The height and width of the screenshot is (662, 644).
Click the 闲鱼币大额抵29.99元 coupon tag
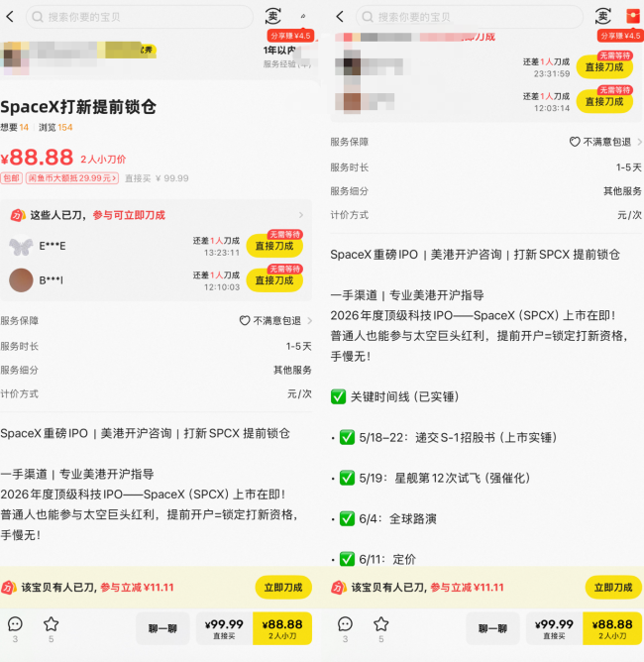tap(72, 178)
